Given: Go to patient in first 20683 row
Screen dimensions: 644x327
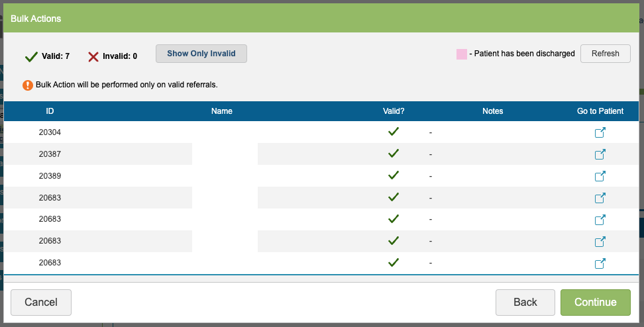Looking at the screenshot, I should click(x=600, y=198).
